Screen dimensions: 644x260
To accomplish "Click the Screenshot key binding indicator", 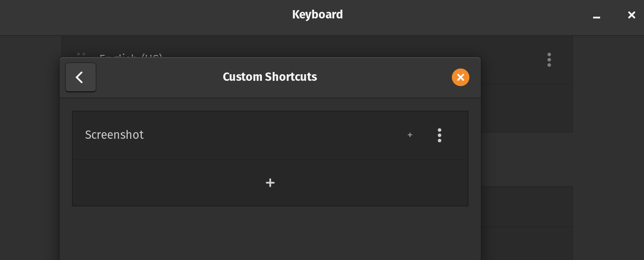I will 410,135.
